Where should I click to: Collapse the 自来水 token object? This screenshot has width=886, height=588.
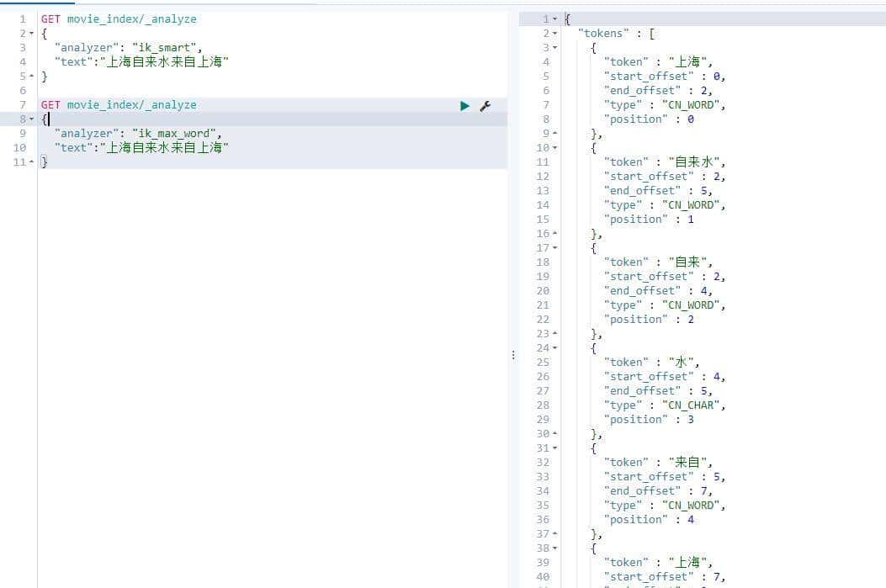(x=555, y=147)
